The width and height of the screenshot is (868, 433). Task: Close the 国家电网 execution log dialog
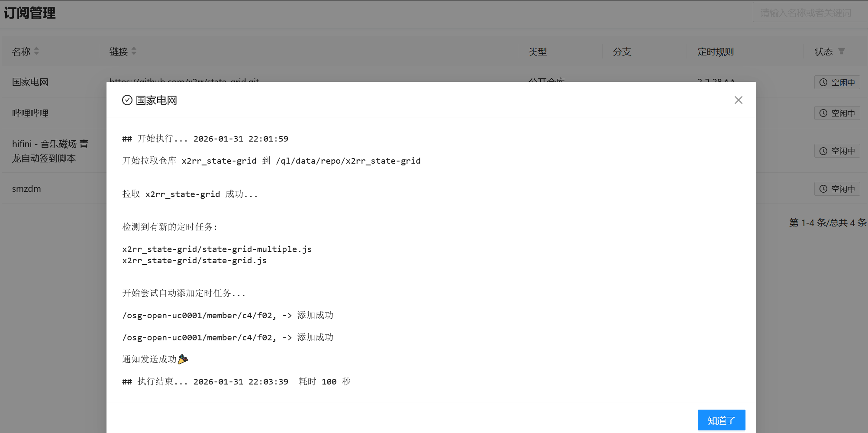(738, 100)
